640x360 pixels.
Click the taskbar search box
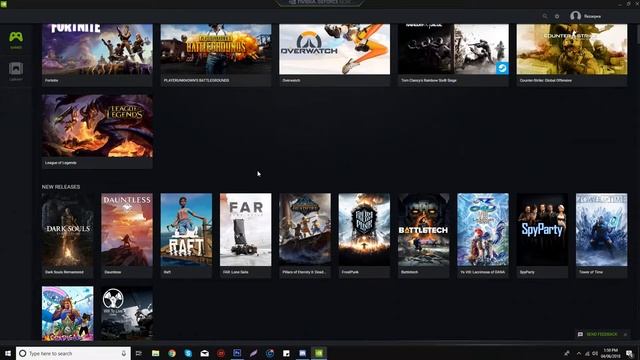click(x=73, y=353)
